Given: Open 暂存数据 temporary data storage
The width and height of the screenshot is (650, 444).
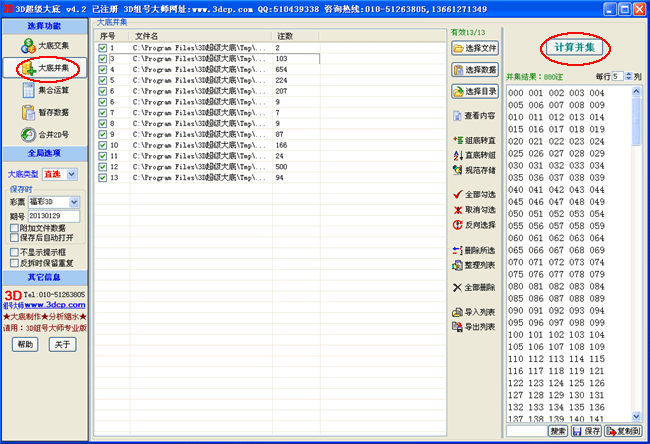Looking at the screenshot, I should tap(45, 112).
